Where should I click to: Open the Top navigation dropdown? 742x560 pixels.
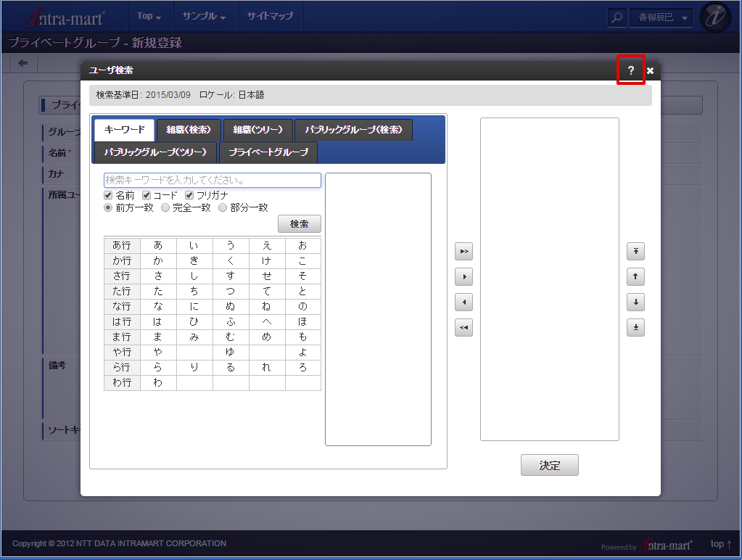(x=149, y=16)
